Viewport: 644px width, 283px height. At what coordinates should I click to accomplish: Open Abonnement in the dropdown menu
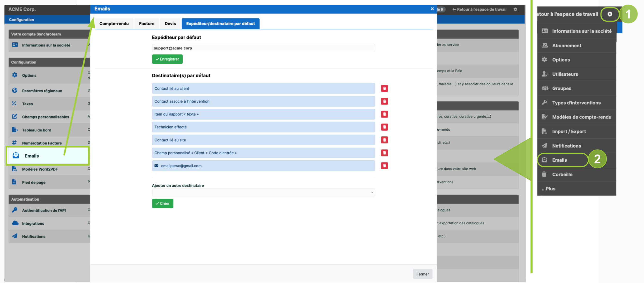click(x=577, y=46)
